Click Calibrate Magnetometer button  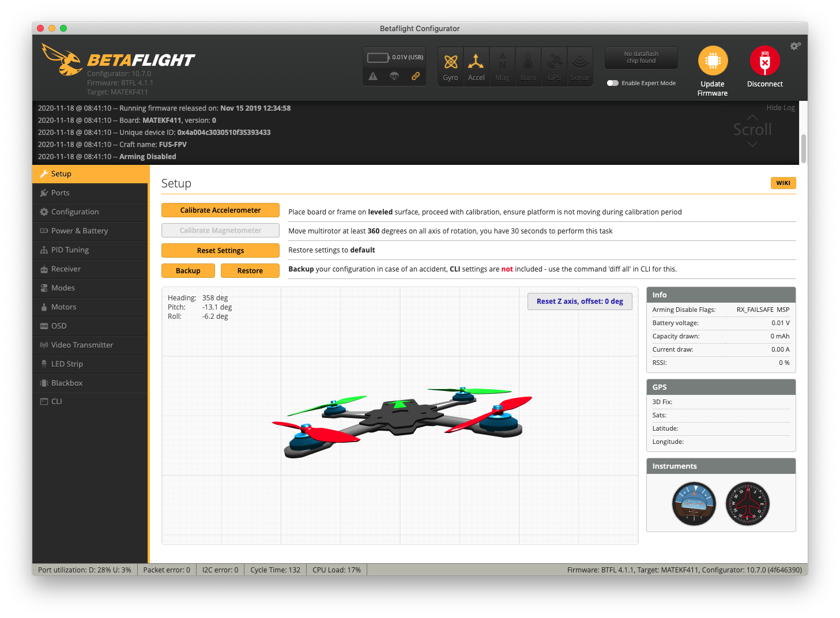point(220,231)
